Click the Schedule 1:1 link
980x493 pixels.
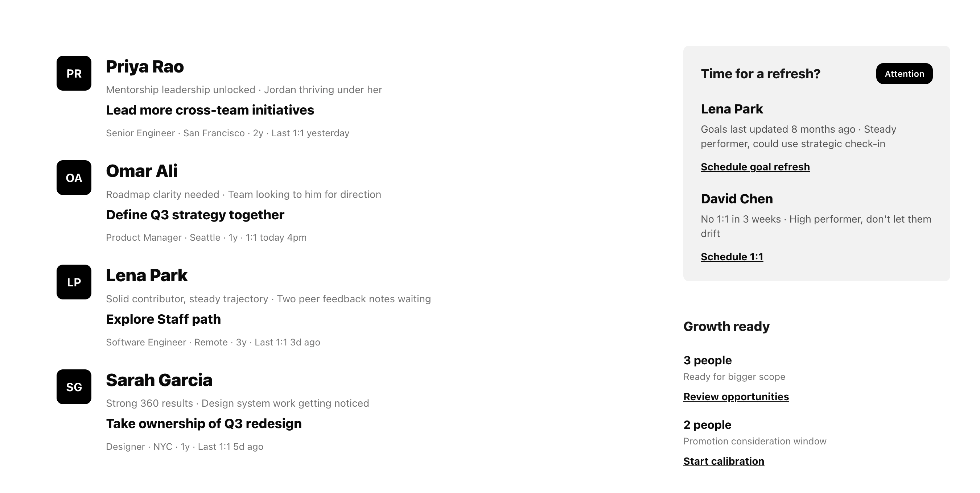coord(732,257)
